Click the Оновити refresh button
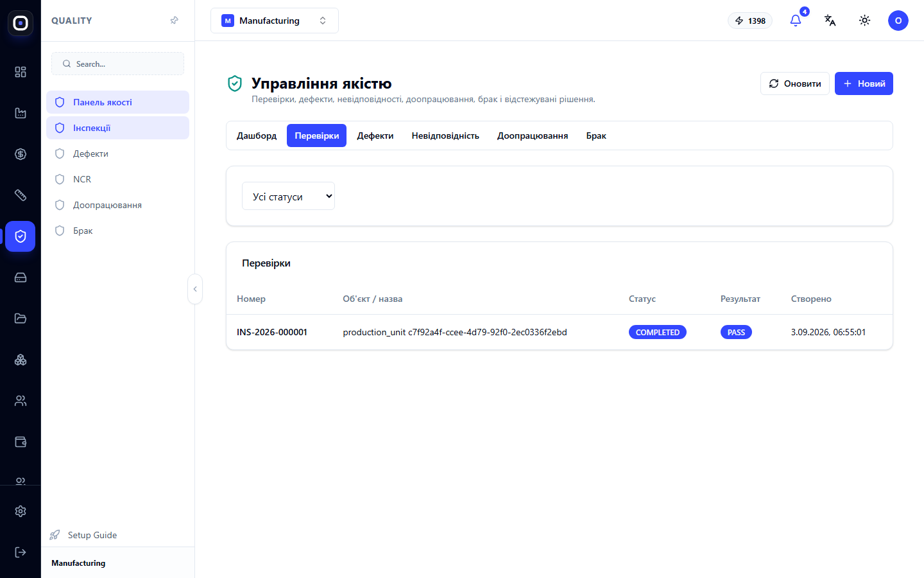Screen dimensions: 924x578 coord(795,83)
